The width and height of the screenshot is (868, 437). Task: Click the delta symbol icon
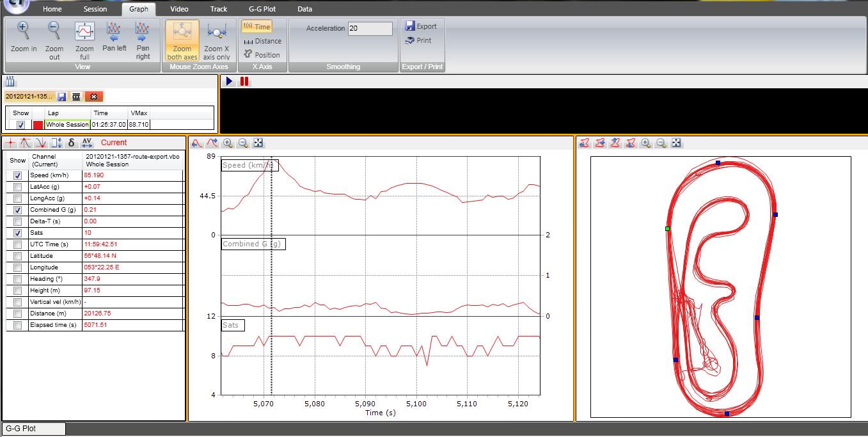(71, 143)
